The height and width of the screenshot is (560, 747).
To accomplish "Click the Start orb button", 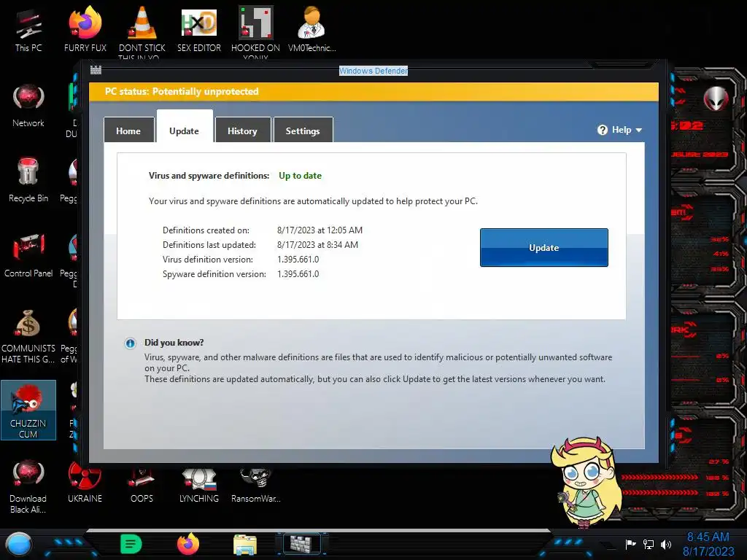I will (x=18, y=544).
